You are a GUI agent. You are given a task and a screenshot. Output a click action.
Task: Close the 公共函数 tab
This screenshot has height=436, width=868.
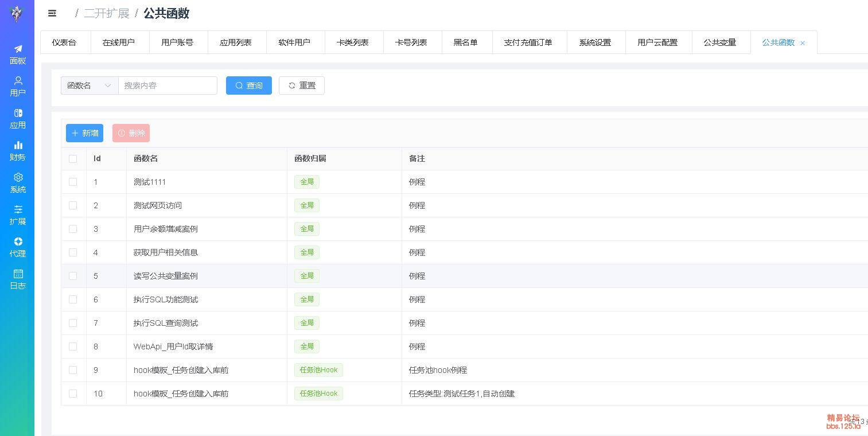coord(803,43)
